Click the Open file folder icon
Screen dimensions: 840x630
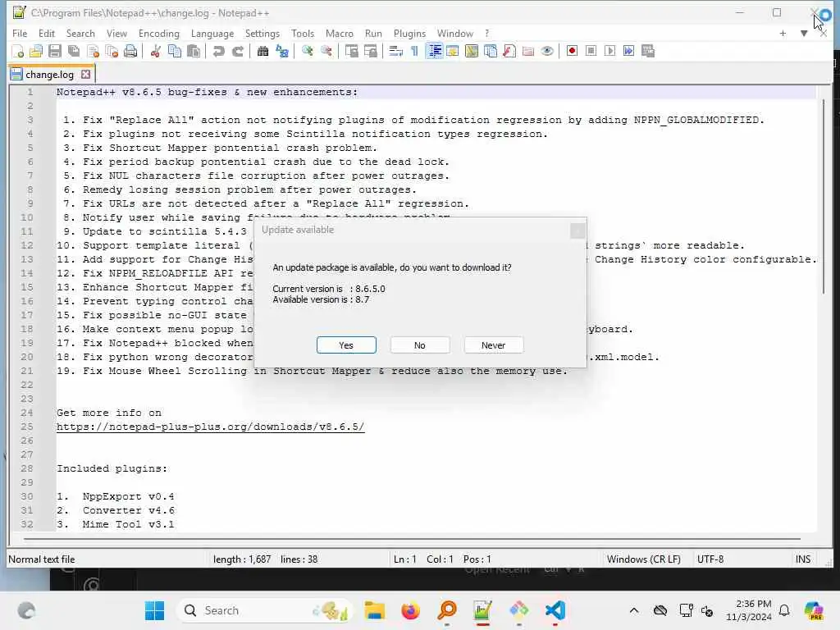tap(36, 52)
